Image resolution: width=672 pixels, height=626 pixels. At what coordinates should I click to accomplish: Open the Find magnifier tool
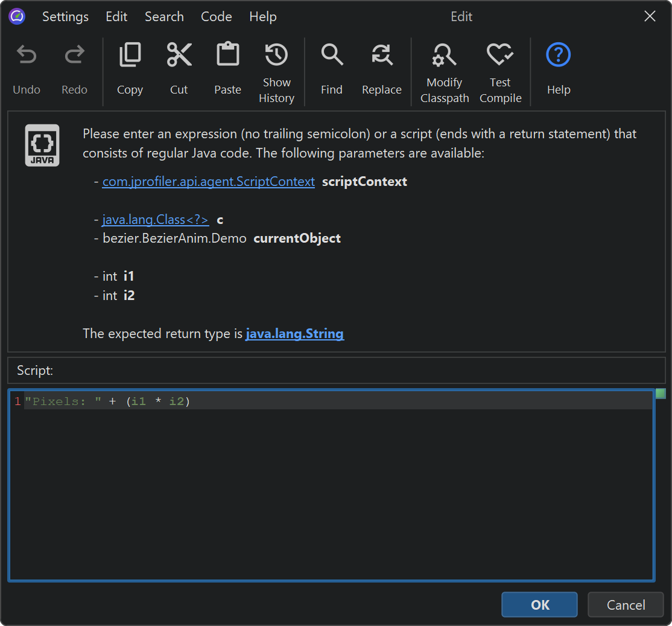pyautogui.click(x=332, y=56)
